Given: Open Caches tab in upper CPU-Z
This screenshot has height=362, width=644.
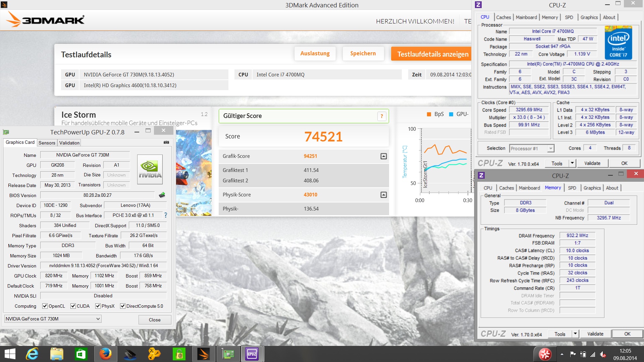Looking at the screenshot, I should (503, 17).
